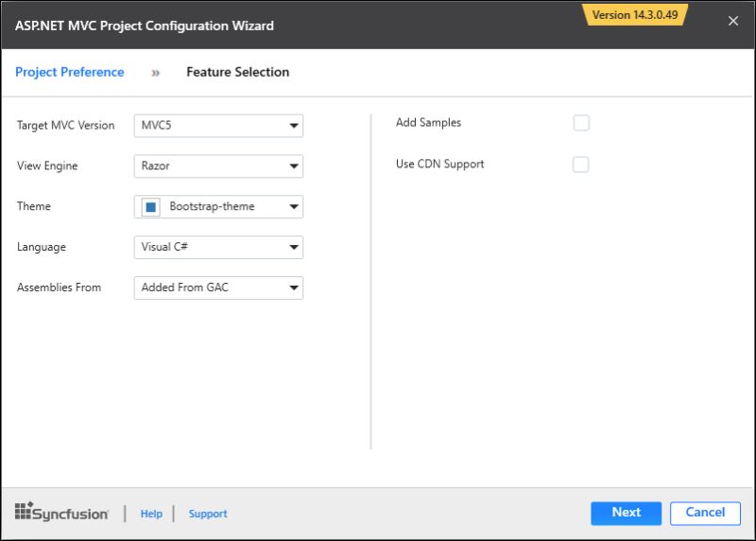Viewport: 756px width, 541px height.
Task: Click the Version 14.3.0.49 badge
Action: click(x=635, y=15)
